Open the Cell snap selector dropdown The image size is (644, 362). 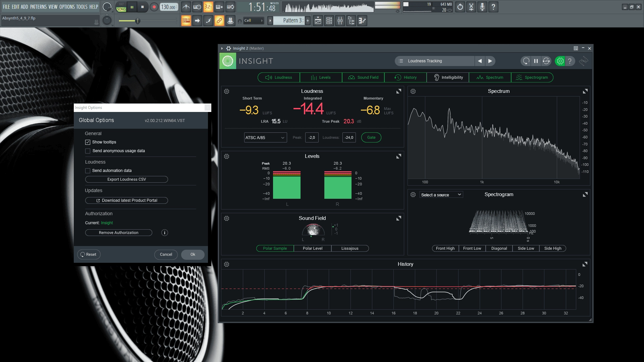pyautogui.click(x=254, y=20)
